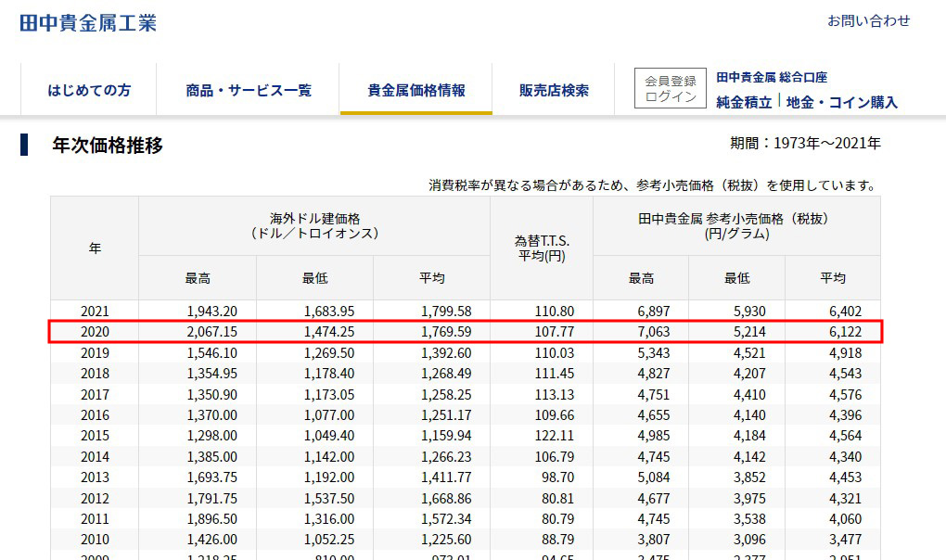Follow the 純金積立 link
Screen dimensions: 946x560
[x=744, y=102]
